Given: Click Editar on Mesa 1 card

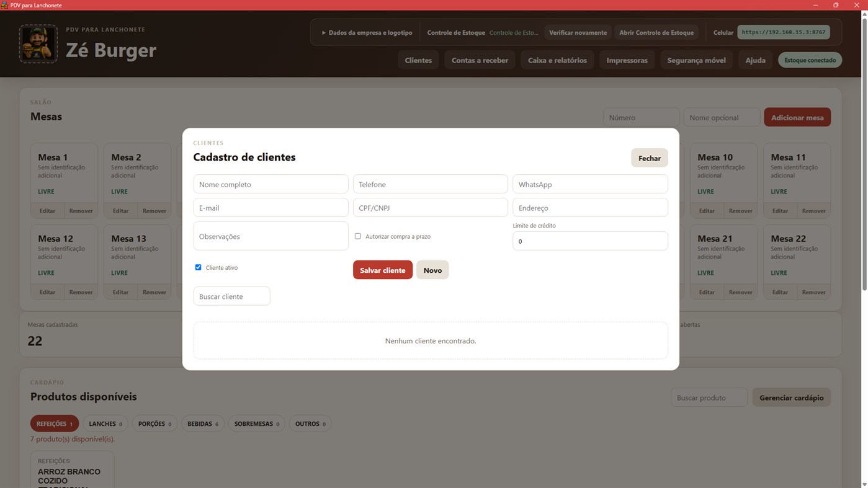Looking at the screenshot, I should point(47,211).
